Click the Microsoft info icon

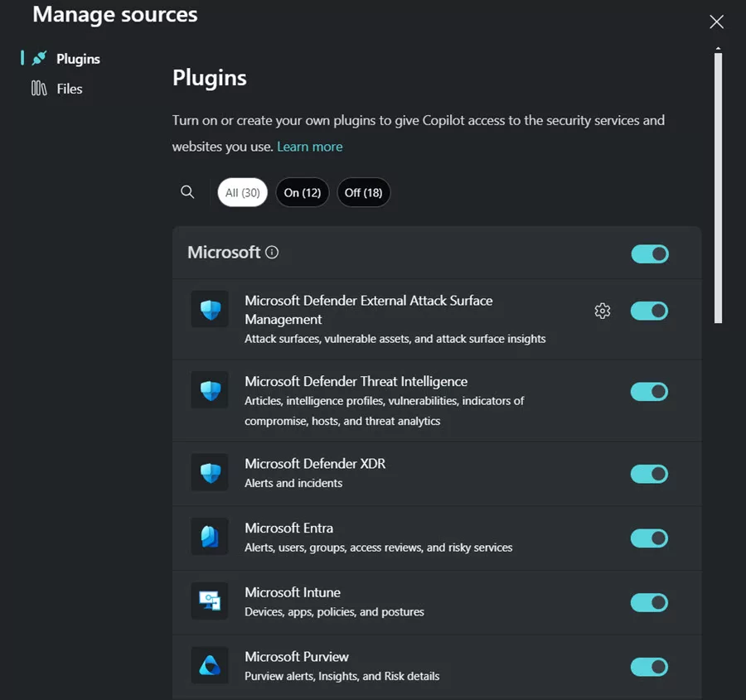tap(272, 252)
